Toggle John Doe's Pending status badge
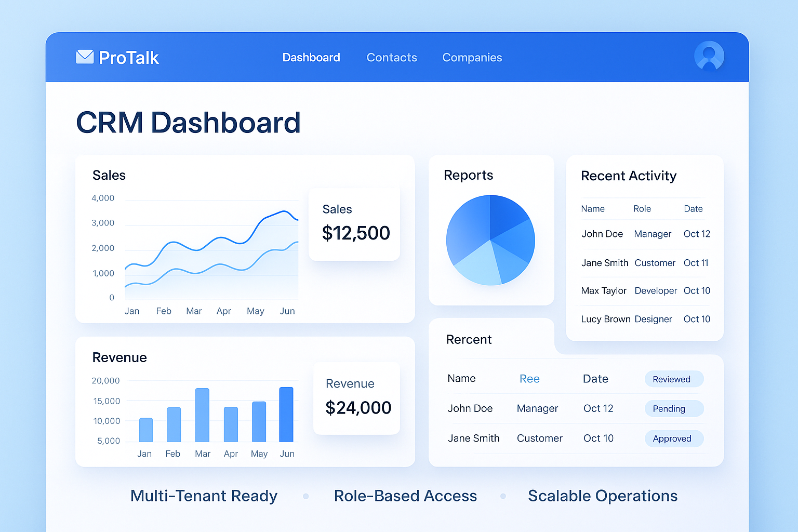 [x=674, y=408]
